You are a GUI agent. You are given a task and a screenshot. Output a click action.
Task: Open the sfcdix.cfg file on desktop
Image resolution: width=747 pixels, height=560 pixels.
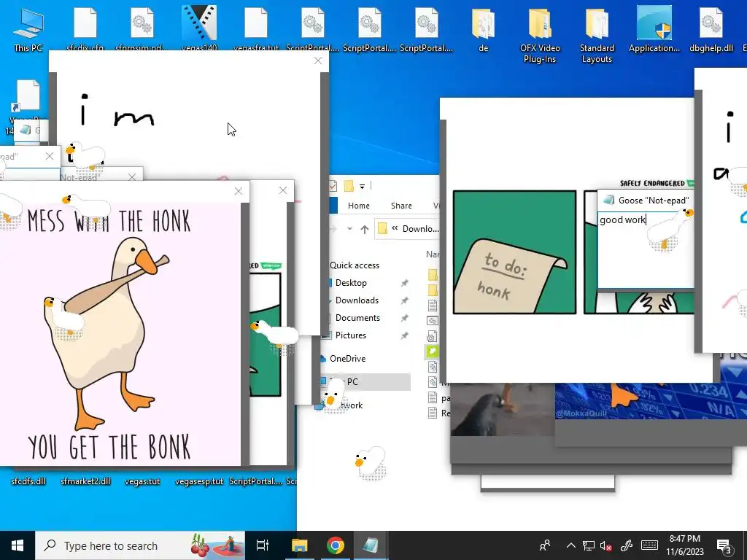click(85, 28)
